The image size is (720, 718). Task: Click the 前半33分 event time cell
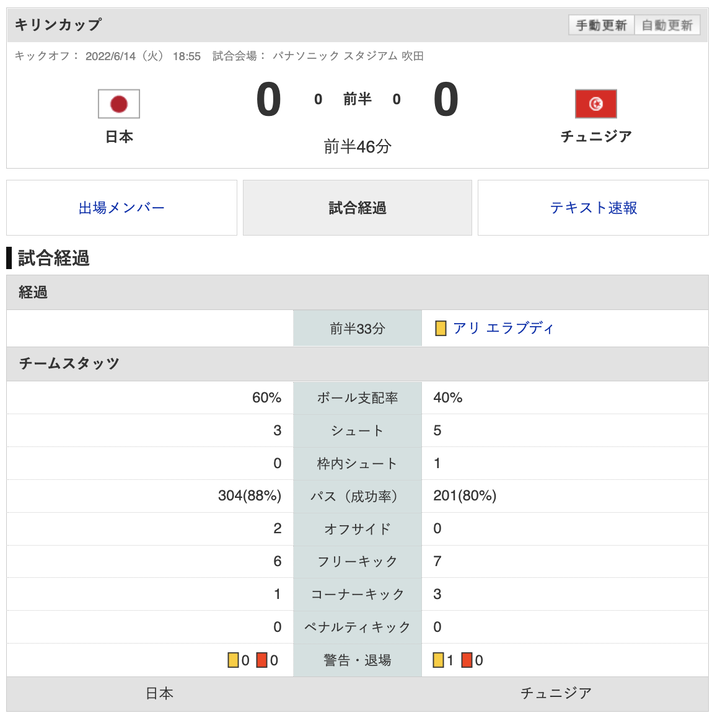coord(357,328)
